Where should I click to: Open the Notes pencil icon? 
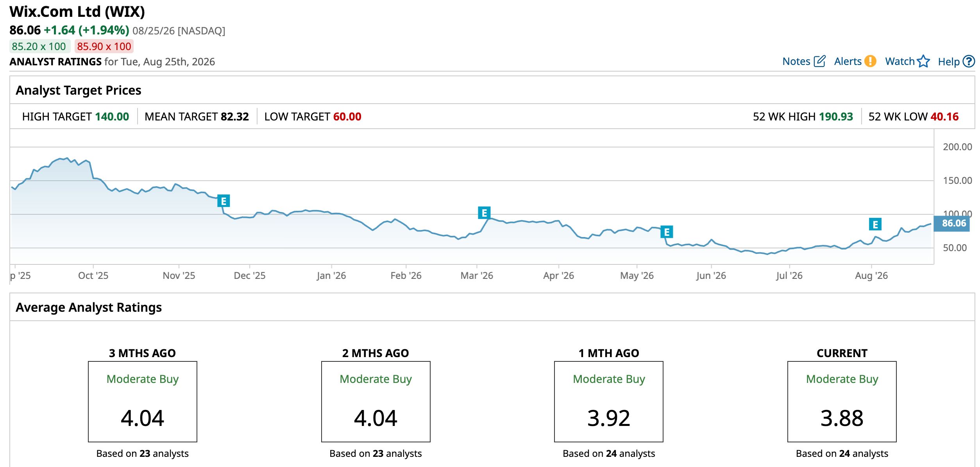(x=819, y=61)
